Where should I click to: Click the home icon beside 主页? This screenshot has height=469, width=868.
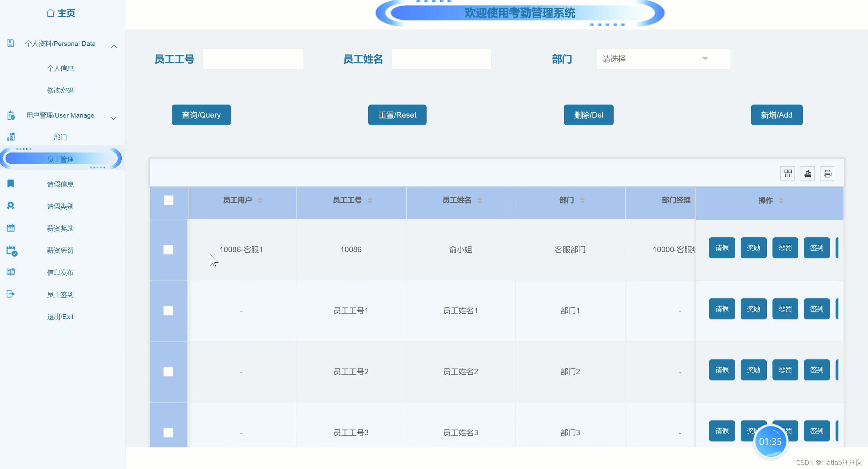click(x=51, y=13)
